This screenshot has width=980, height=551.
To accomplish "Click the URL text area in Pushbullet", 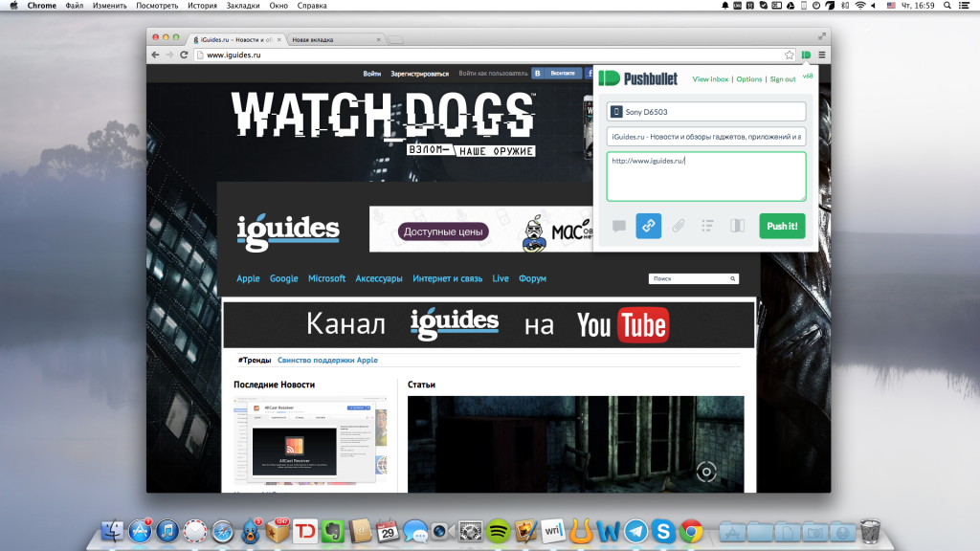I will click(706, 176).
